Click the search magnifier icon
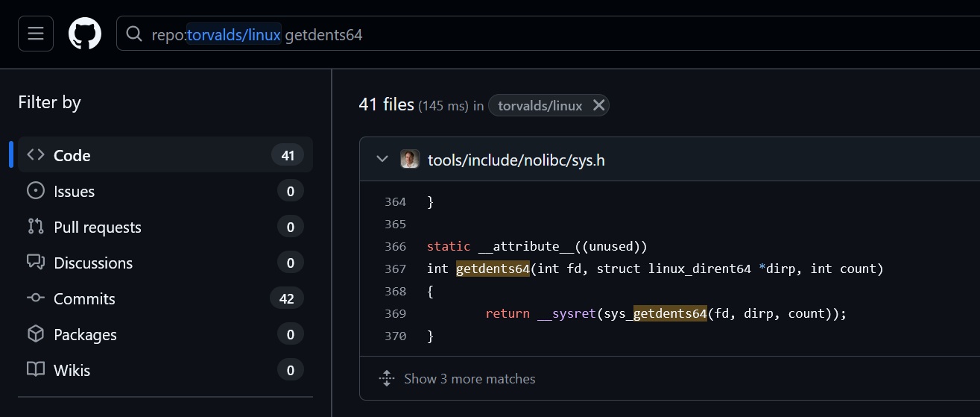The height and width of the screenshot is (417, 980). click(134, 34)
